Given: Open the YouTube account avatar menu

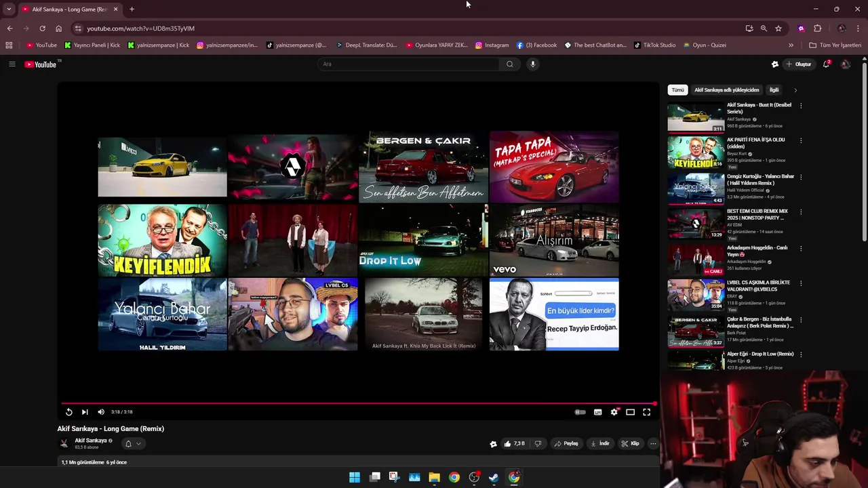Looking at the screenshot, I should (x=845, y=64).
